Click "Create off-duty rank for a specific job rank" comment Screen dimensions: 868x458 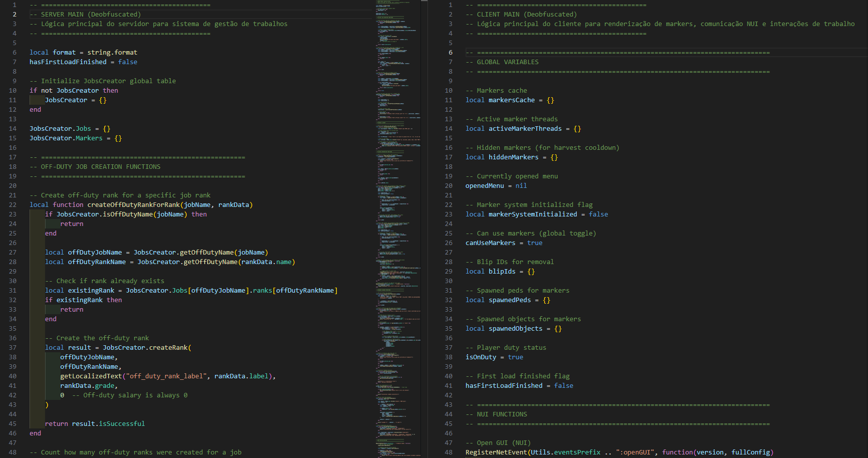120,195
